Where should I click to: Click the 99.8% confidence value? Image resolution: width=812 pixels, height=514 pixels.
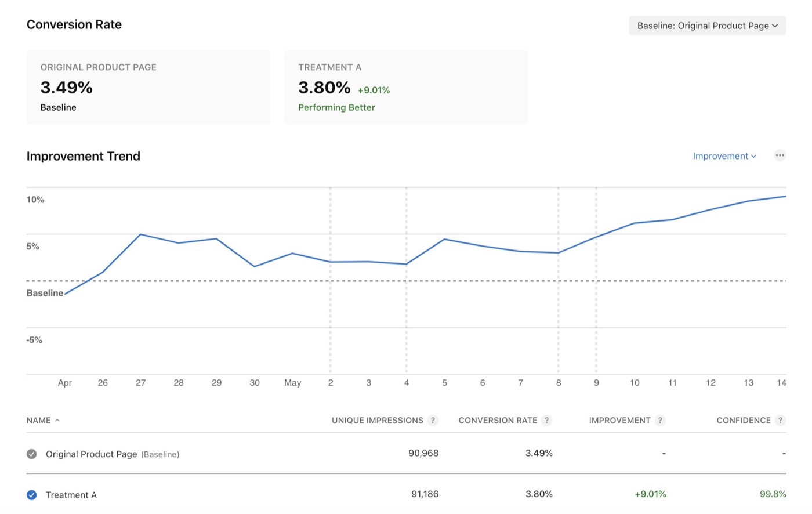click(x=773, y=494)
